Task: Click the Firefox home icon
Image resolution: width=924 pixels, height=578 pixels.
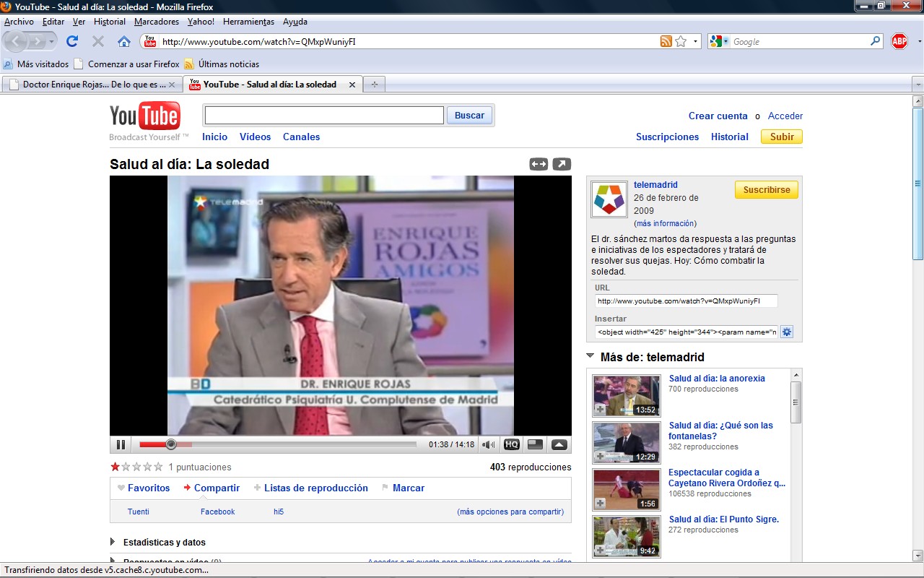Action: (x=123, y=41)
